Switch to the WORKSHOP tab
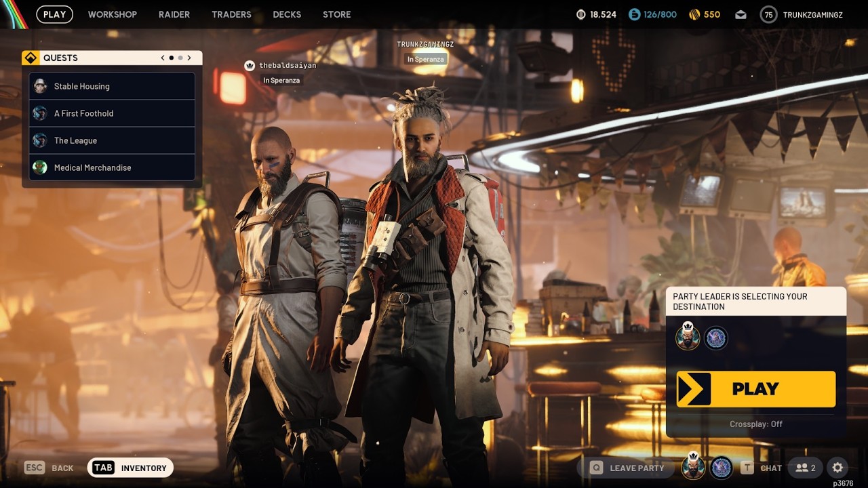Viewport: 868px width, 488px height. point(113,14)
